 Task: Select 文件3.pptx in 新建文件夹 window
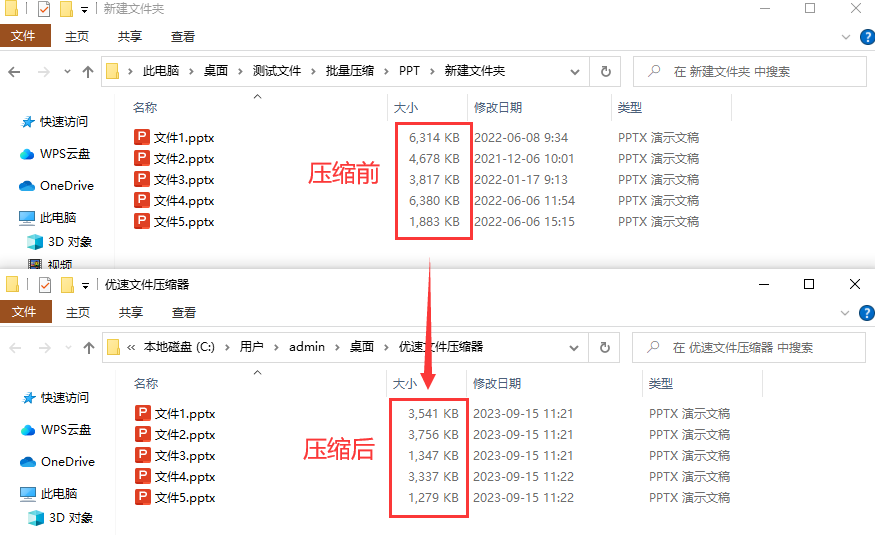(x=174, y=180)
